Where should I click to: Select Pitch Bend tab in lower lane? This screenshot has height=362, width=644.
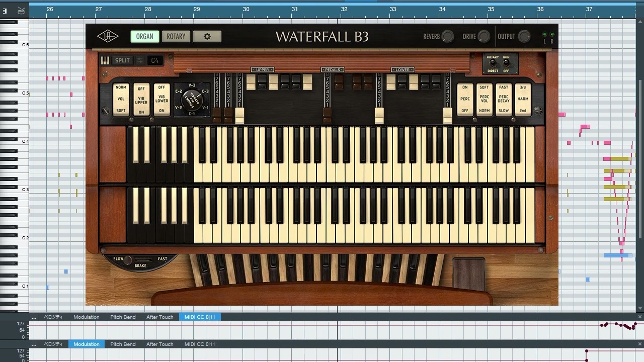[x=123, y=344]
